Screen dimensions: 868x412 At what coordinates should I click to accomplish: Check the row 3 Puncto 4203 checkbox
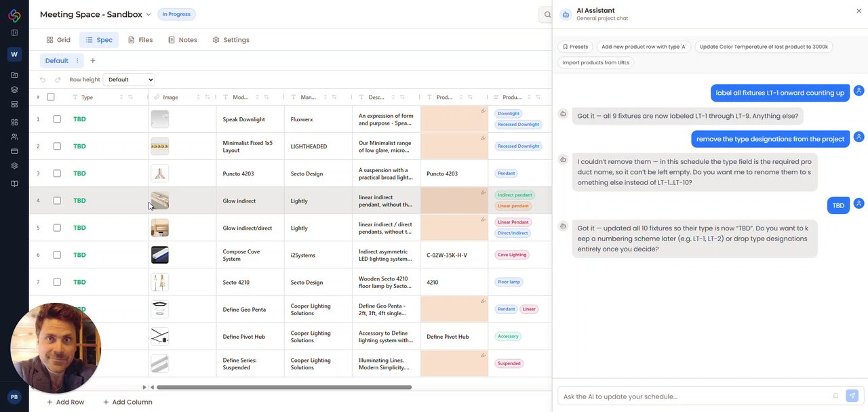click(x=57, y=173)
